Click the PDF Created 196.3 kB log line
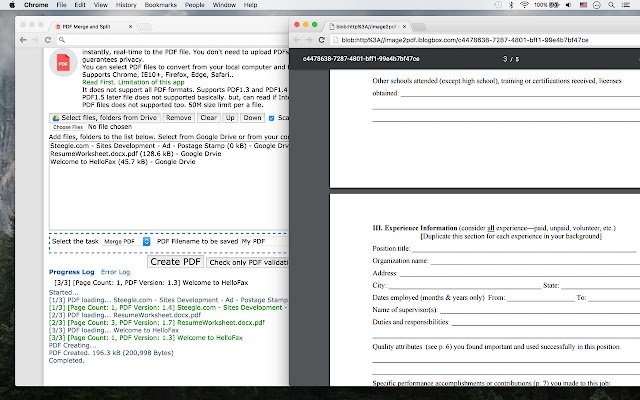The height and width of the screenshot is (400, 640). pyautogui.click(x=111, y=353)
